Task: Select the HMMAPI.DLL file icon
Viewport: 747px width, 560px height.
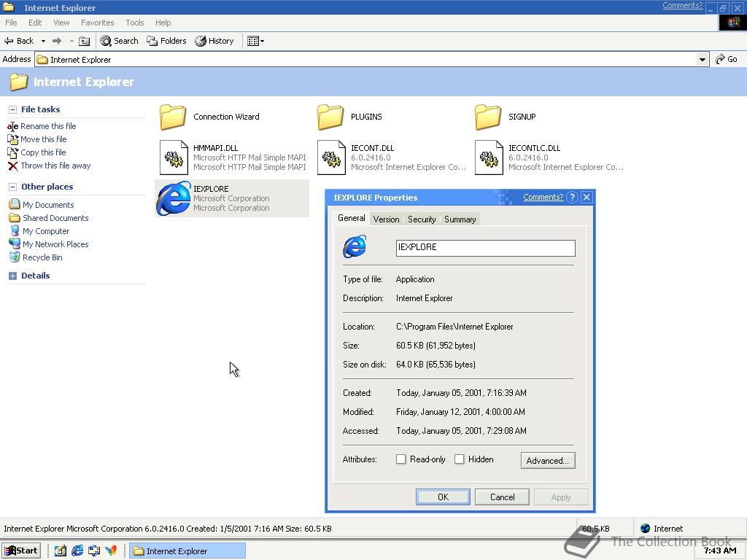Action: click(174, 157)
